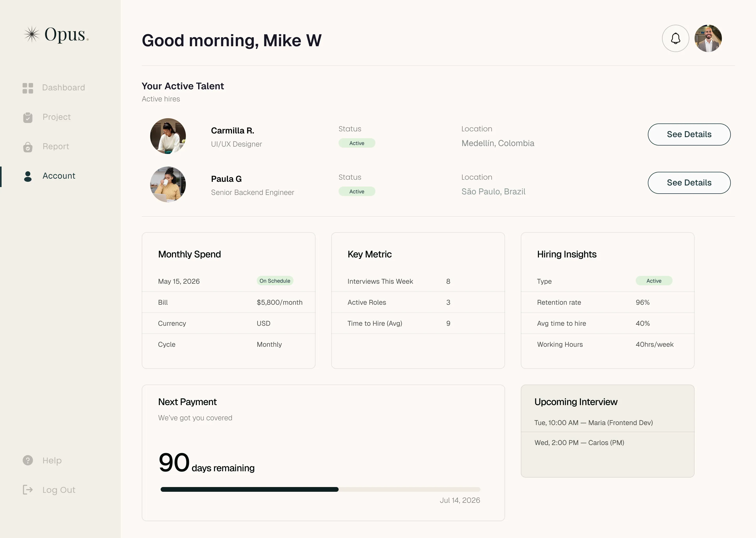Click the Active hires subtitle
Viewport: 756px width, 538px height.
point(161,99)
